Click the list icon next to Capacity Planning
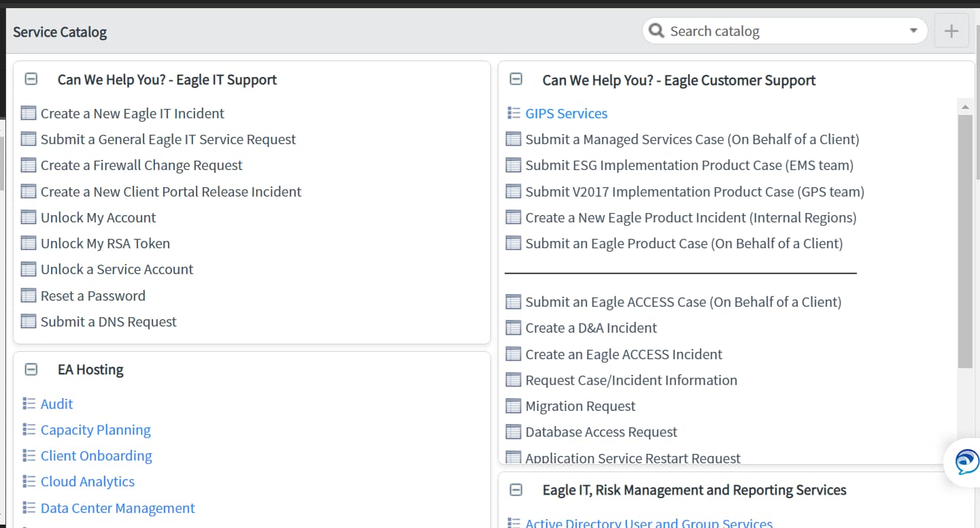 point(29,429)
